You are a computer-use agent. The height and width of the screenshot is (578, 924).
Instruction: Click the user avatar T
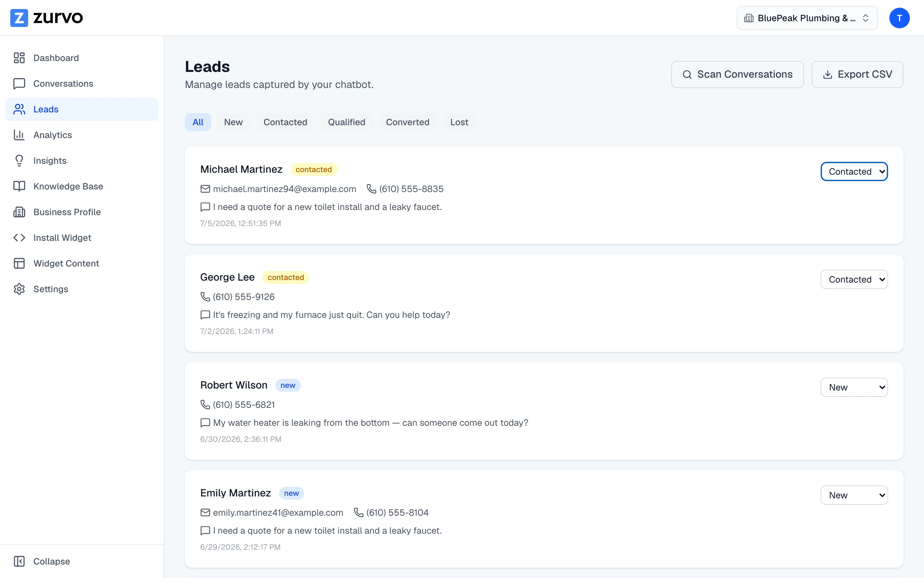pyautogui.click(x=899, y=18)
